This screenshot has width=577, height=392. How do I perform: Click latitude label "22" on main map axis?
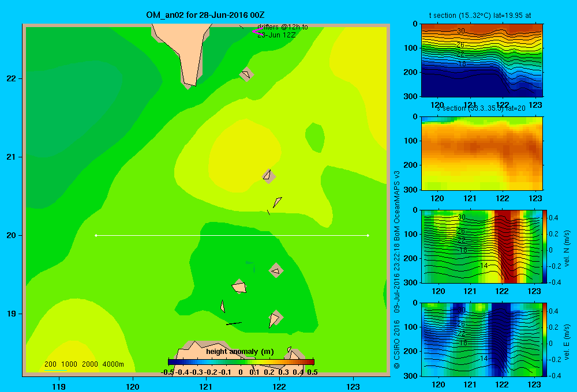point(12,78)
